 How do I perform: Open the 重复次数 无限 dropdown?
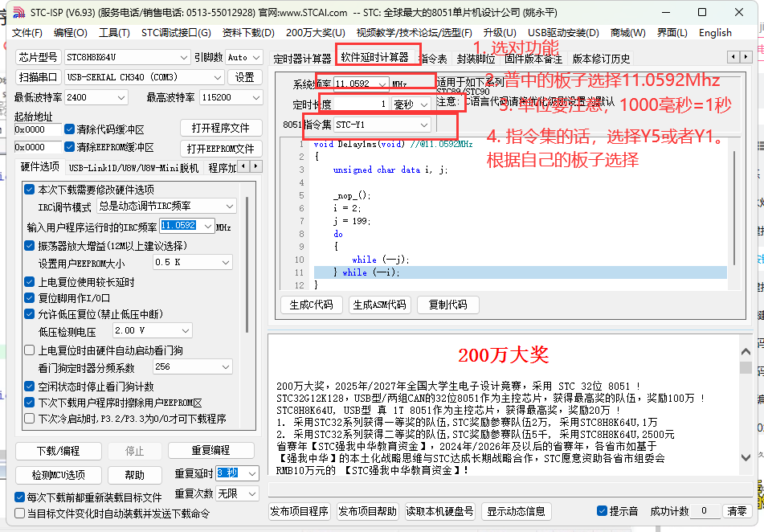237,493
